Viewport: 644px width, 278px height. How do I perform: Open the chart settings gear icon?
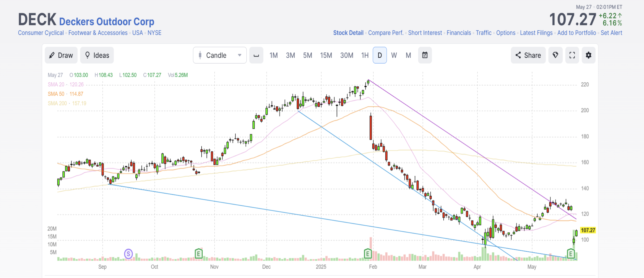[588, 55]
